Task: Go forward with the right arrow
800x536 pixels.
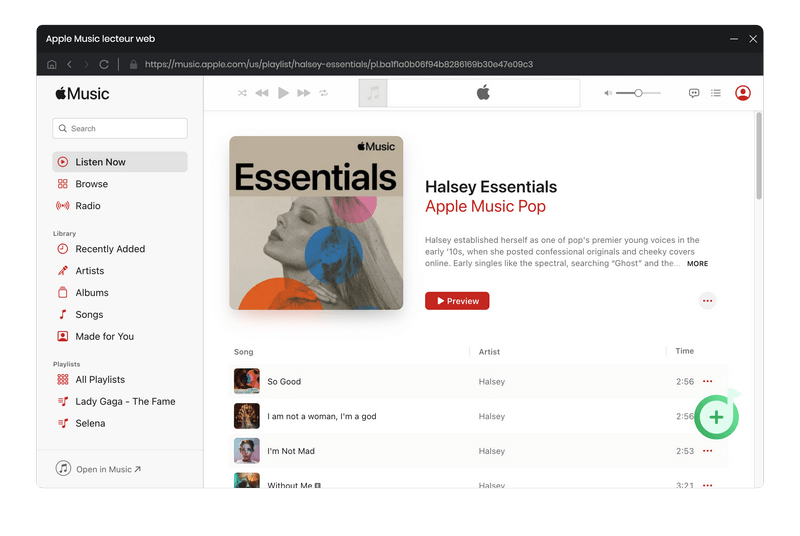Action: (x=86, y=64)
